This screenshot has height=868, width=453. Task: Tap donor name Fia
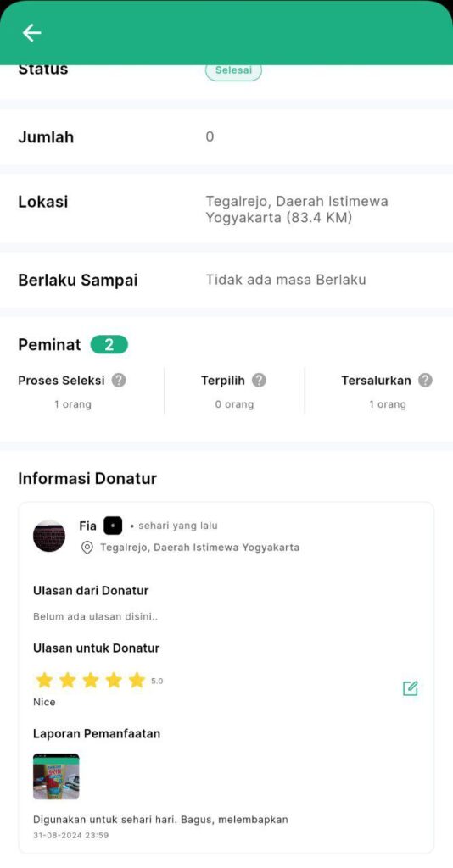(x=88, y=526)
